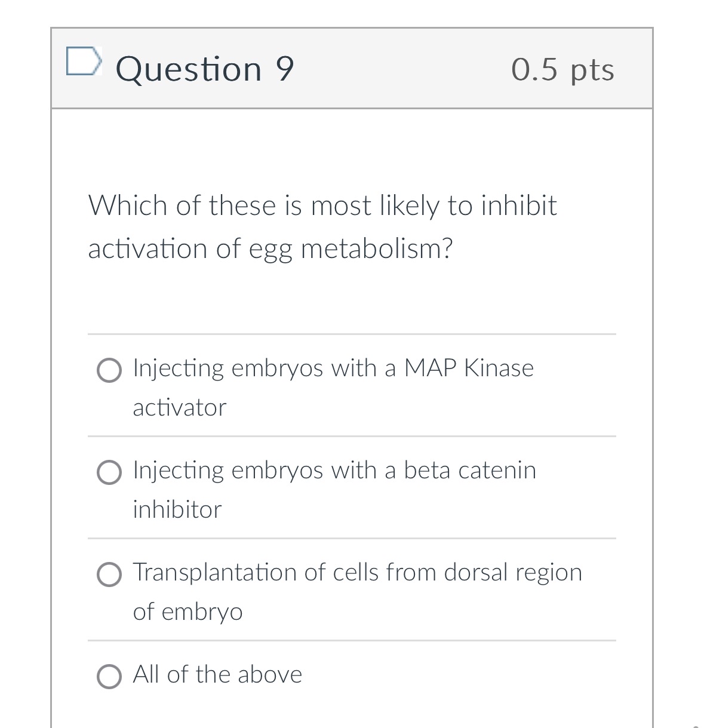The height and width of the screenshot is (728, 704).
Task: Click the "Which of these is most likely" line
Action: (322, 205)
